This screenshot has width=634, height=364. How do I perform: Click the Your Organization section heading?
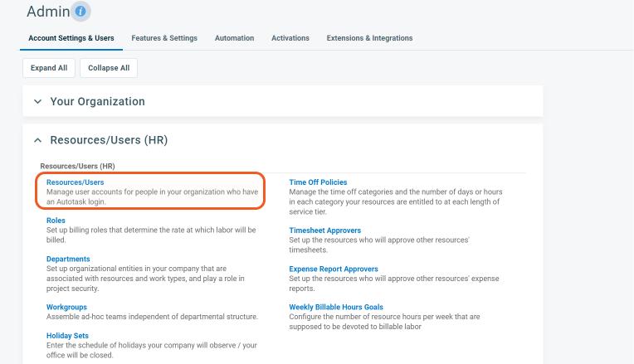click(x=97, y=101)
